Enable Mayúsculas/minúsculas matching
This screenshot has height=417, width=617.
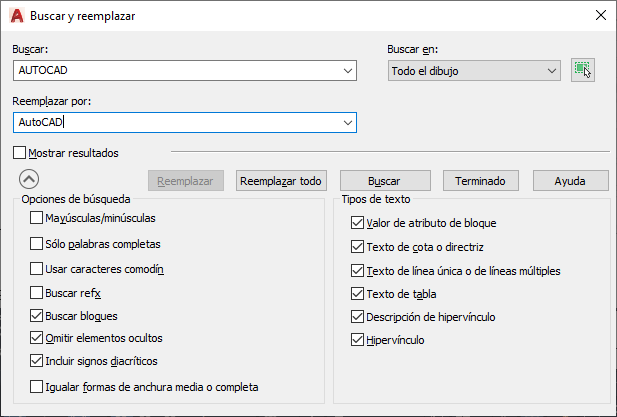pos(37,218)
